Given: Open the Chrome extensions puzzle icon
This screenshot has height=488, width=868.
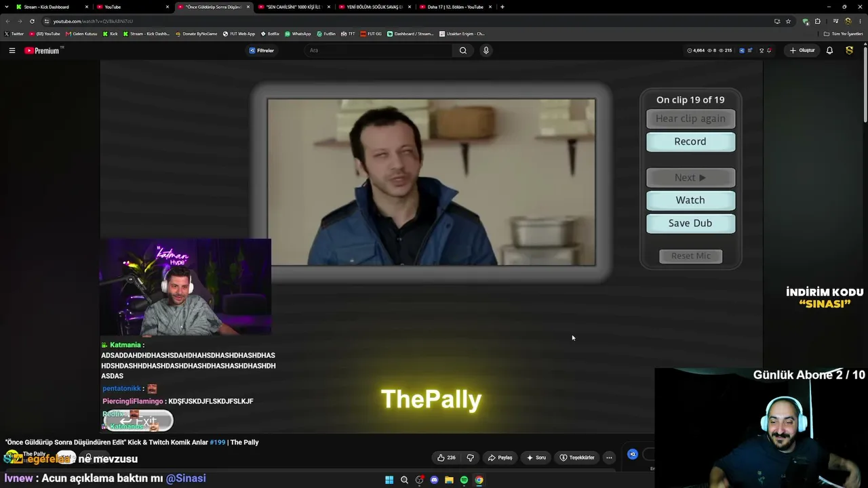Looking at the screenshot, I should tap(817, 21).
